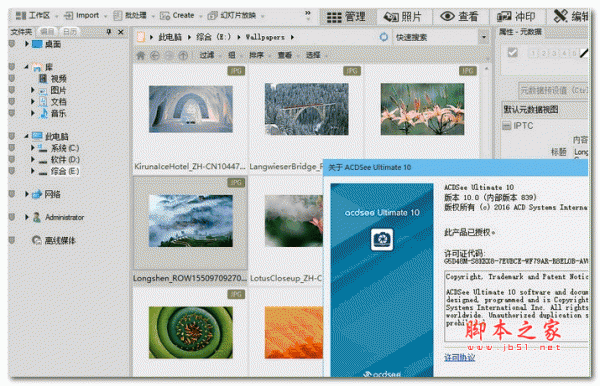Open the 日历 calendar pane tab
Screen dimensions: 600x386
tap(70, 32)
